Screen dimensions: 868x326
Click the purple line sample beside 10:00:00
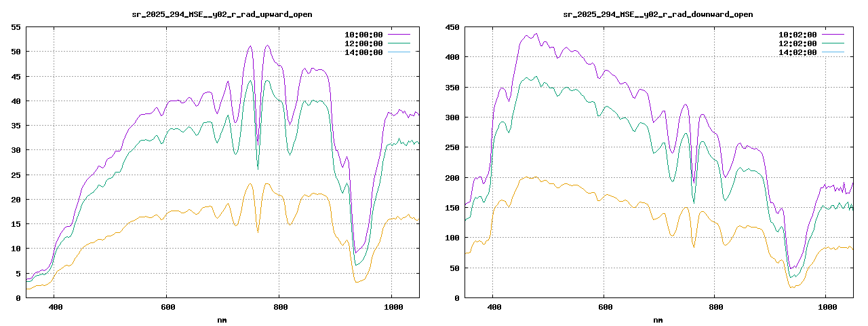point(399,34)
